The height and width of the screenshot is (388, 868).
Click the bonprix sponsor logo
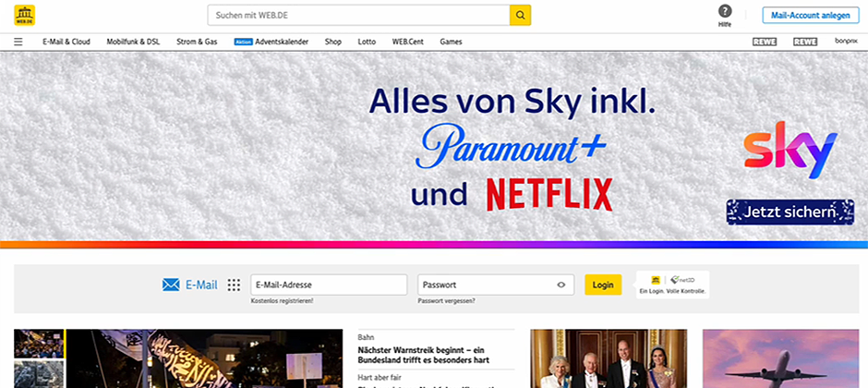846,41
